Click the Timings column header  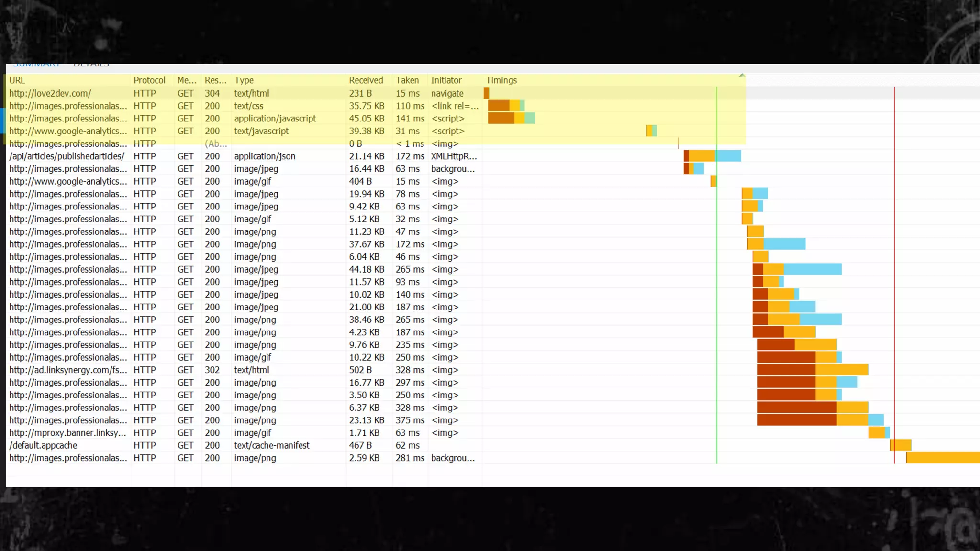[501, 80]
